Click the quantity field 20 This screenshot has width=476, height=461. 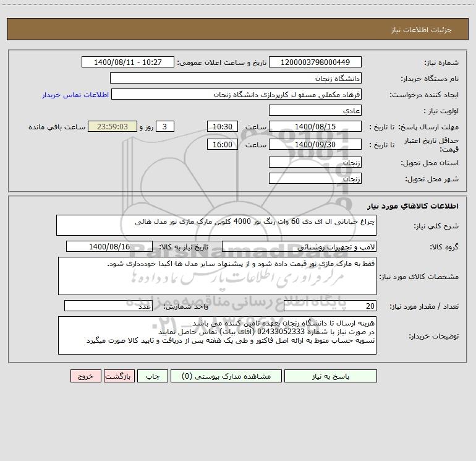click(x=330, y=306)
